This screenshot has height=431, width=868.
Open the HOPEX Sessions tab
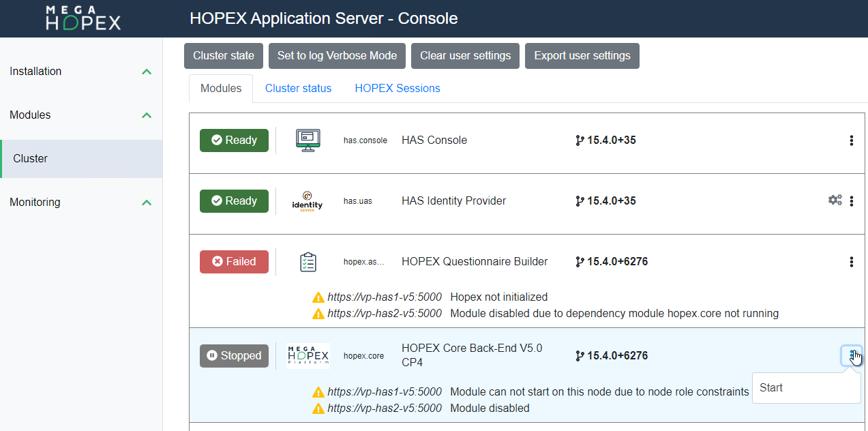(398, 89)
